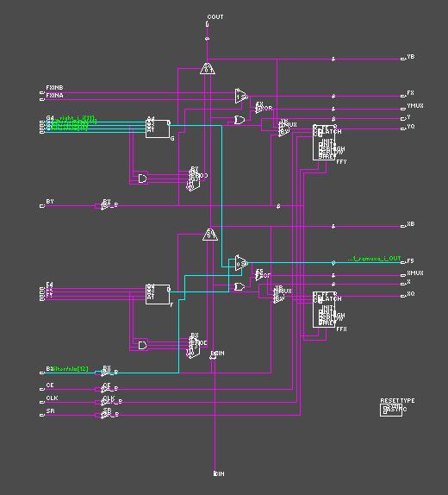Select the F4 input pin
The height and width of the screenshot is (495, 448).
(x=42, y=288)
